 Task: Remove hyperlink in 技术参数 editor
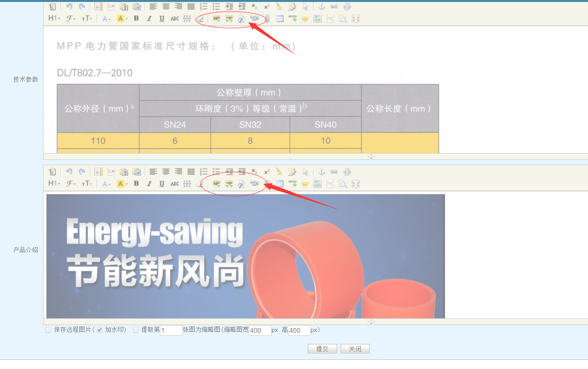(x=347, y=7)
